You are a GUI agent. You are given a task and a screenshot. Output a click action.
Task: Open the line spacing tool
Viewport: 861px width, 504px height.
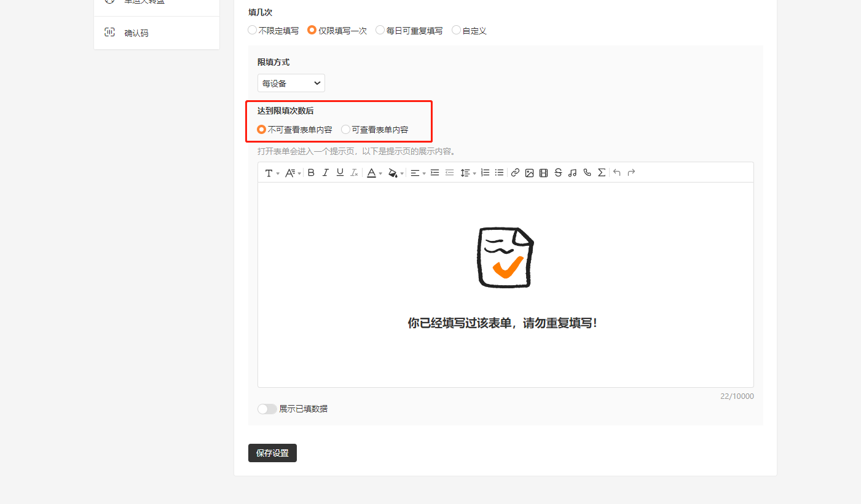click(x=465, y=173)
